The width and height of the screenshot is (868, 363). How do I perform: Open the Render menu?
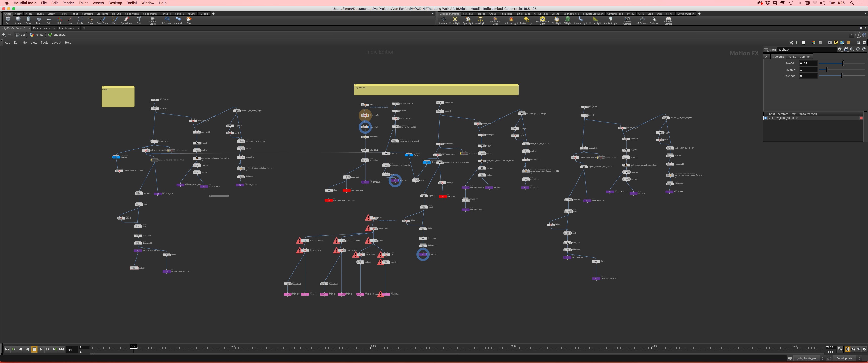[x=68, y=3]
